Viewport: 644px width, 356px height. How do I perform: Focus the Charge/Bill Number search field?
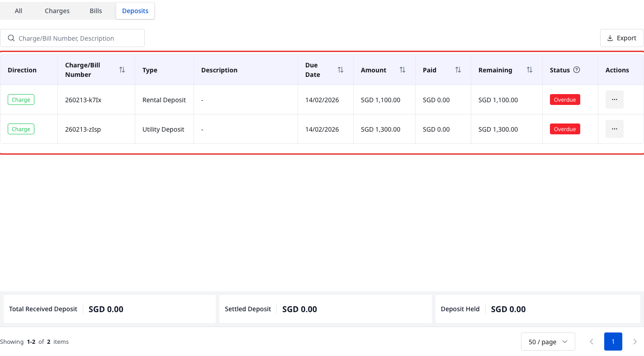(72, 38)
